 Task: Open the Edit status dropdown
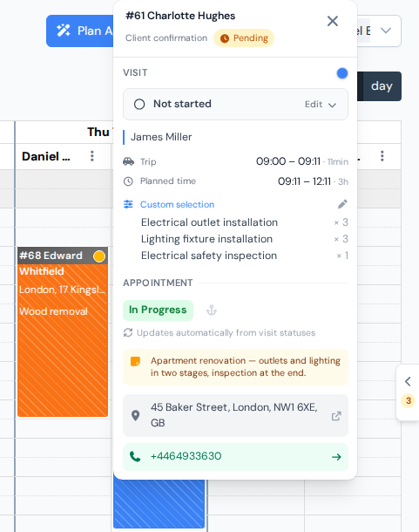321,105
